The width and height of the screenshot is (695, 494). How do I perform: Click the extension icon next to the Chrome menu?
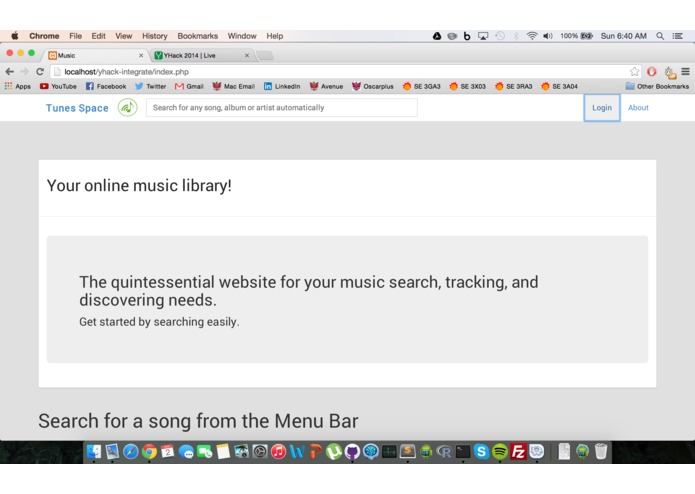tap(670, 72)
